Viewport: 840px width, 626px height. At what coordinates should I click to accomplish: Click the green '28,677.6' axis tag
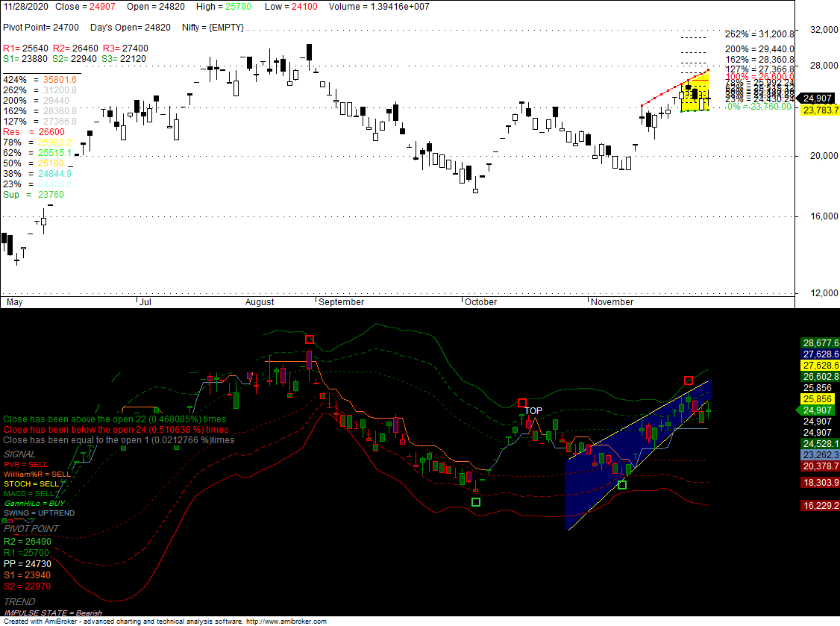pyautogui.click(x=821, y=343)
